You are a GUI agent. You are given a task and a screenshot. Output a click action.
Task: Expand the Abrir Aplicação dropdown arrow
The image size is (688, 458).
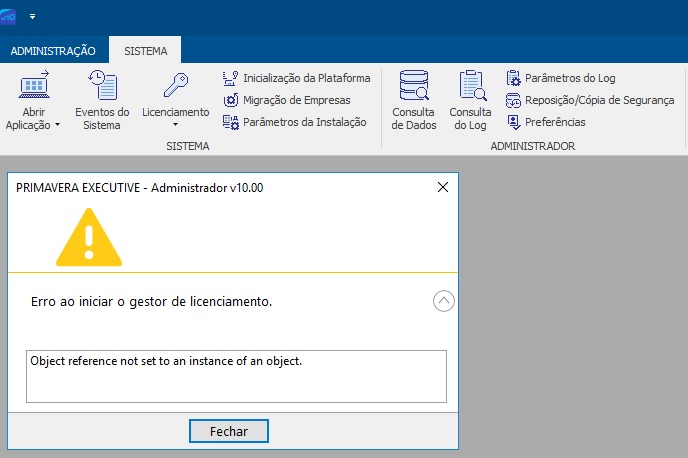click(x=57, y=126)
